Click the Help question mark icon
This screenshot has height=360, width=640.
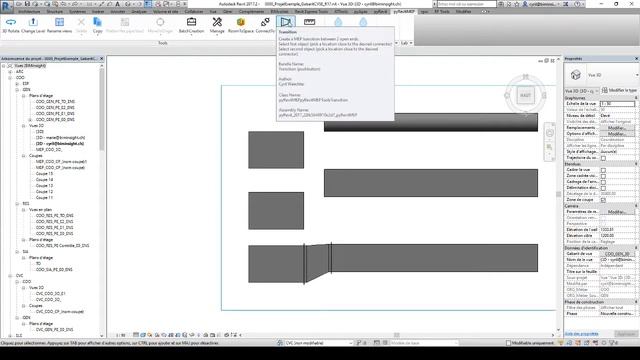click(578, 4)
